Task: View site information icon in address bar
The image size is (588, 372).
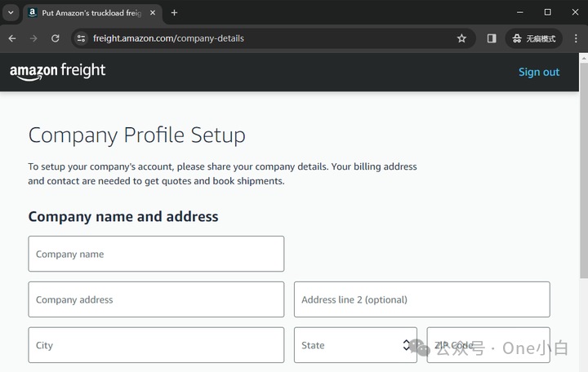Action: click(x=80, y=38)
